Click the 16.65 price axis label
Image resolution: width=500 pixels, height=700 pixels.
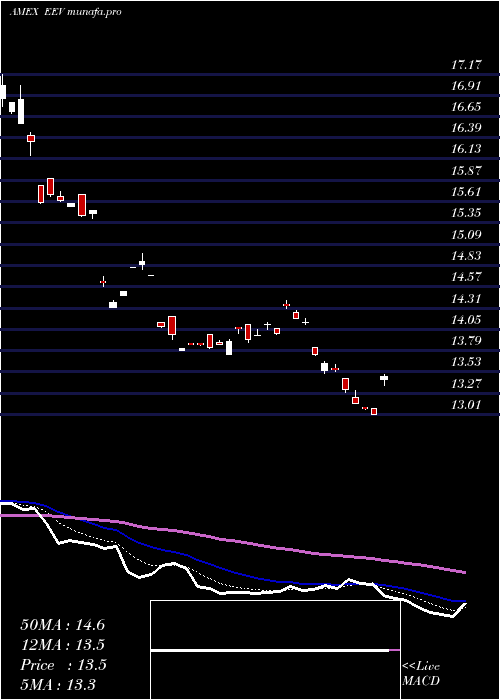(467, 106)
